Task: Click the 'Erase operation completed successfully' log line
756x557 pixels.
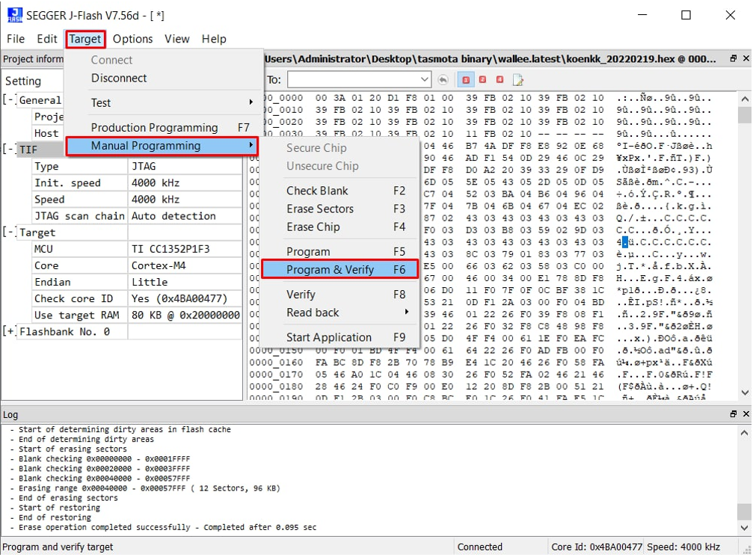Action: coord(168,527)
